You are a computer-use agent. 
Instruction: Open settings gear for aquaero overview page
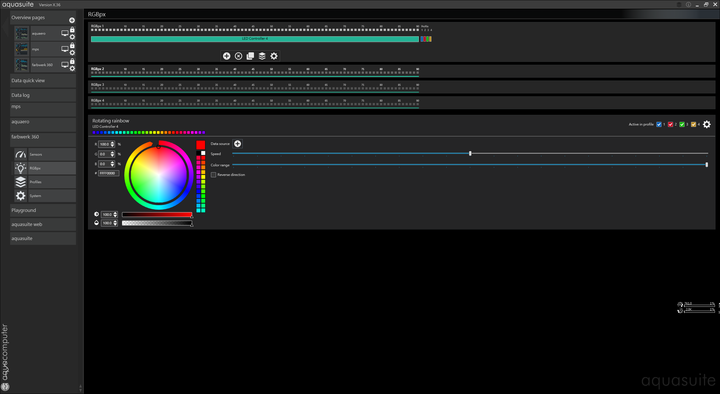[72, 37]
